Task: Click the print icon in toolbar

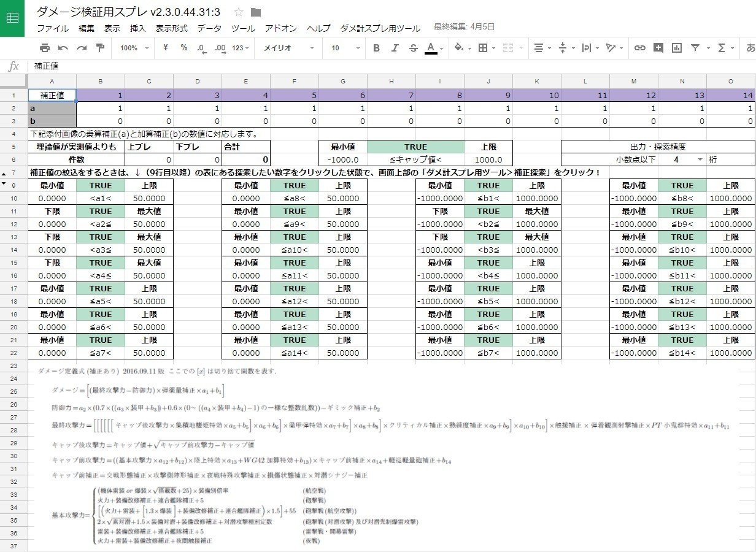Action: (x=44, y=48)
